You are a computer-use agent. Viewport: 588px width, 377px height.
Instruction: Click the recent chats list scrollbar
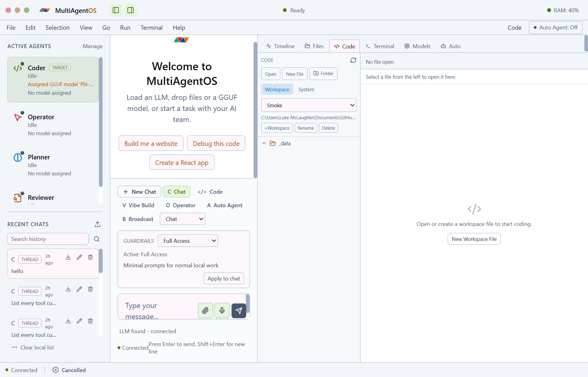101,261
